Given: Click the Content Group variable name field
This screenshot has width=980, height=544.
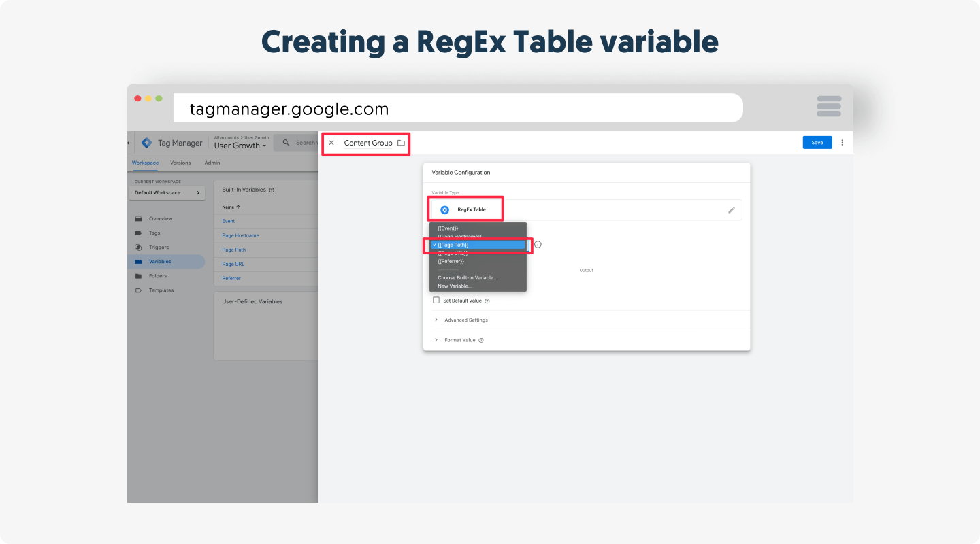Looking at the screenshot, I should [368, 143].
